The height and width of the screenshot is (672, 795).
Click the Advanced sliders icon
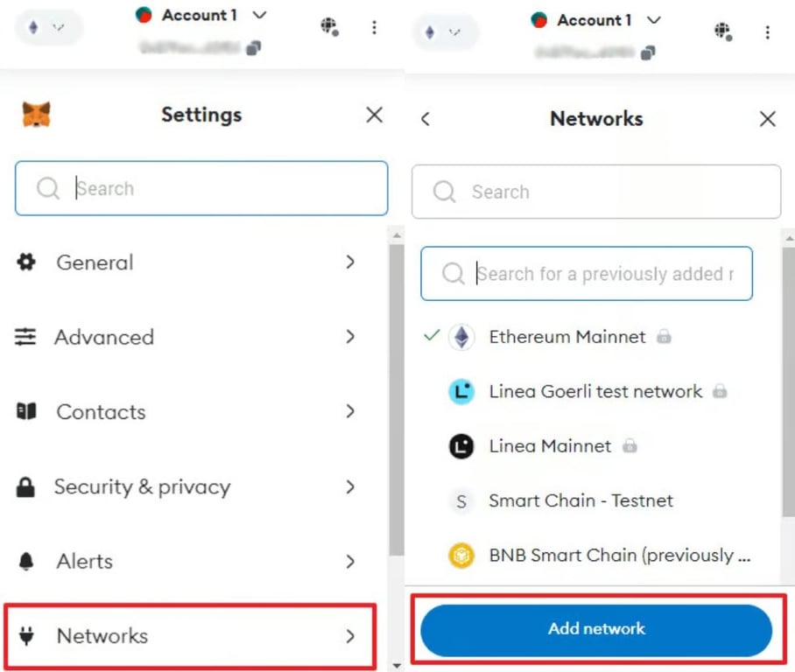[x=26, y=337]
